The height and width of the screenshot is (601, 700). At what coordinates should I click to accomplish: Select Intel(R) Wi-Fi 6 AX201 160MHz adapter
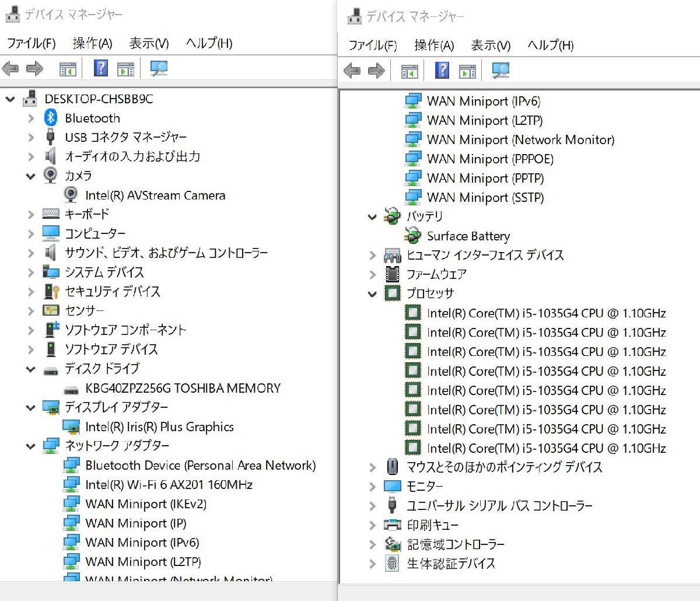click(169, 484)
